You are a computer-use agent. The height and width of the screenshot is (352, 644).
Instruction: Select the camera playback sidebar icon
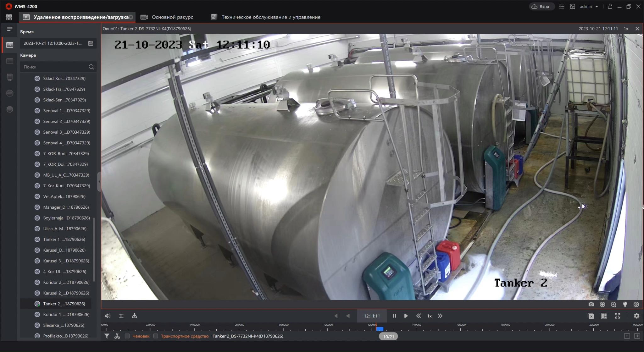[x=10, y=45]
